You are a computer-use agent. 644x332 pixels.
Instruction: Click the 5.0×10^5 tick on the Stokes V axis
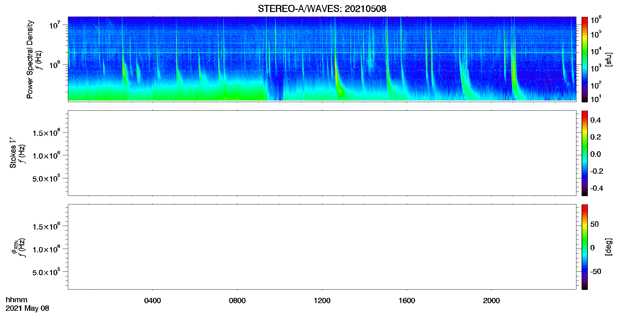click(x=46, y=178)
